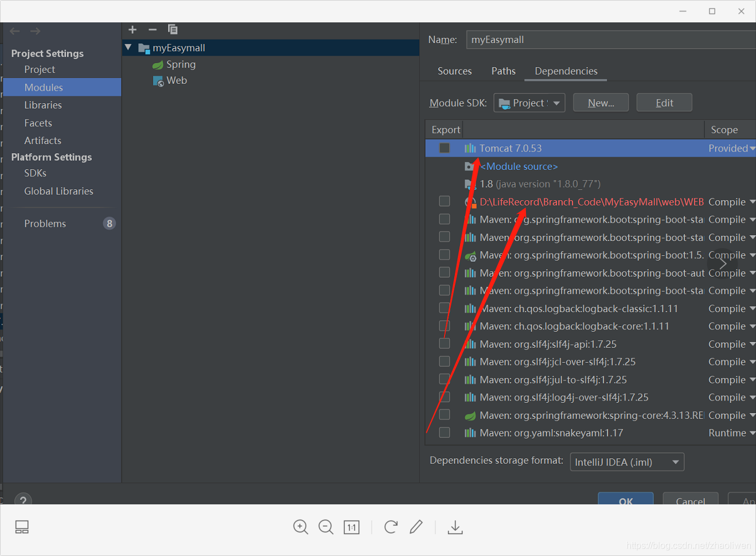Click the Module source folder icon

pos(469,166)
